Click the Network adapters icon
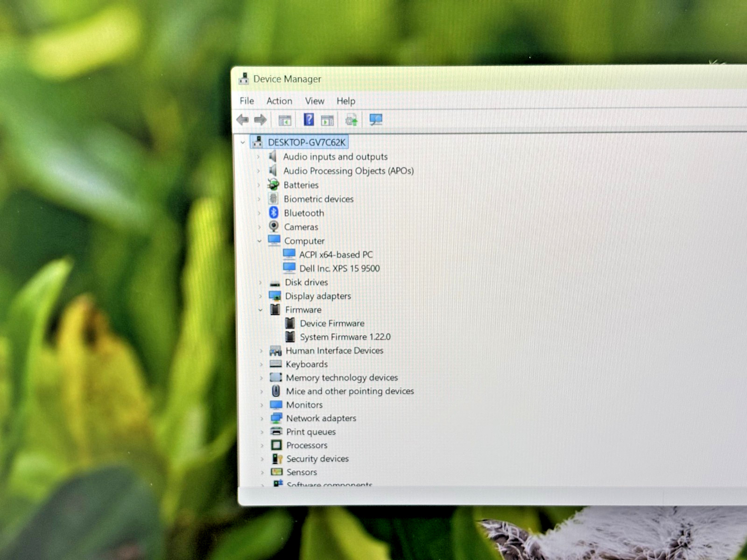 click(x=276, y=418)
